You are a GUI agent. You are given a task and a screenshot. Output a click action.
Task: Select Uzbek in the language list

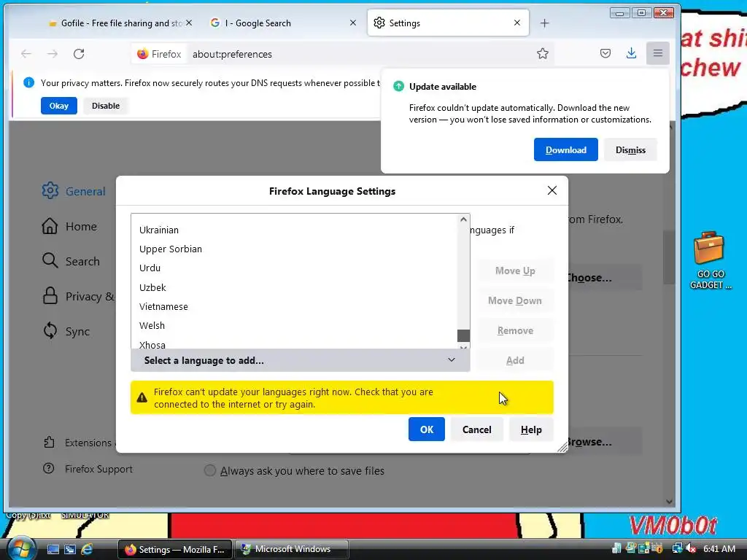294,287
